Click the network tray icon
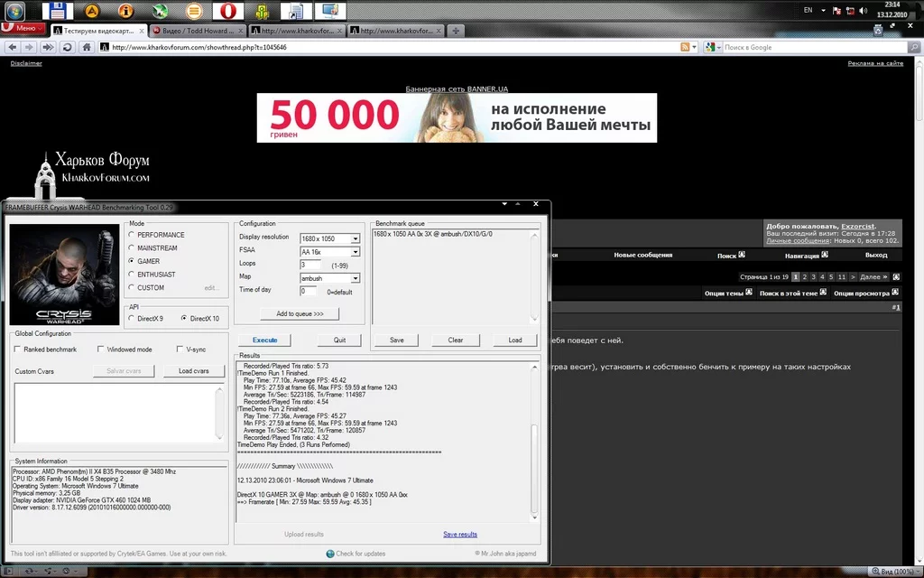This screenshot has width=924, height=578. click(x=850, y=10)
